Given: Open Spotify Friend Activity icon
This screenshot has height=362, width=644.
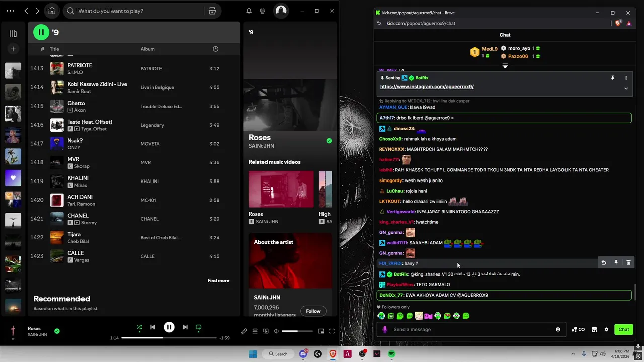Looking at the screenshot, I should [x=262, y=11].
